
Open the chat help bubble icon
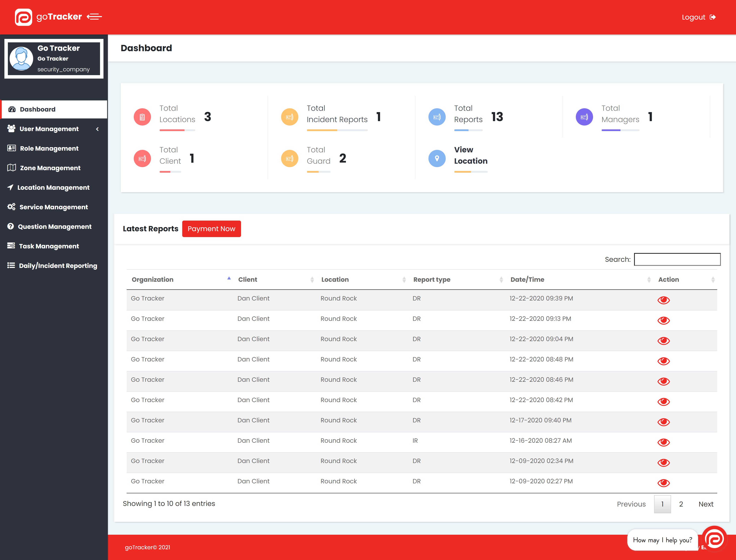[715, 539]
